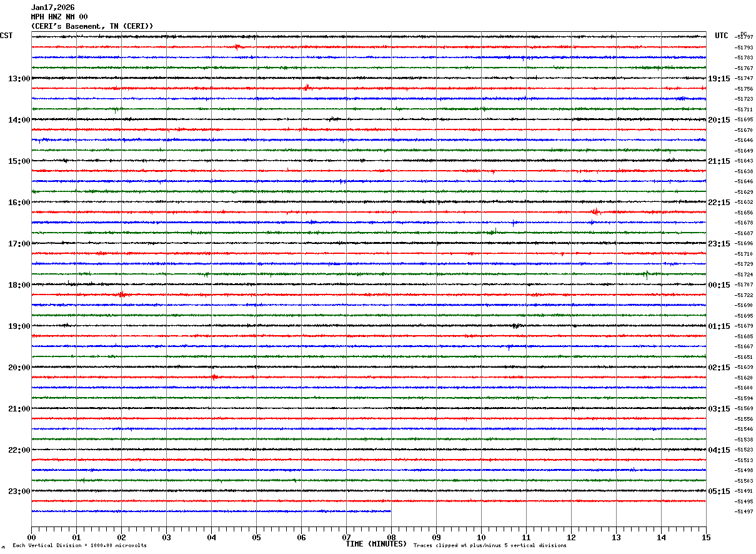
Task: Select the 13:00 CST time label
Action: [19, 79]
